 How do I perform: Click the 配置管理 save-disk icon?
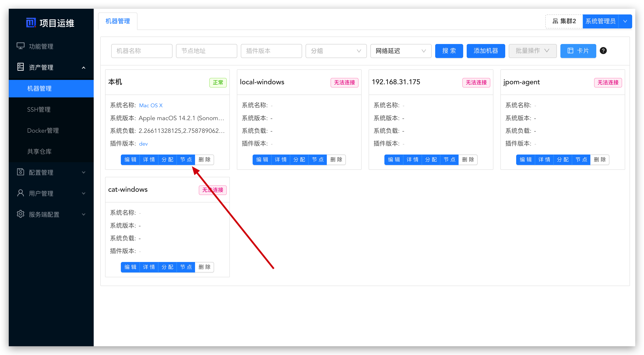pyautogui.click(x=21, y=172)
